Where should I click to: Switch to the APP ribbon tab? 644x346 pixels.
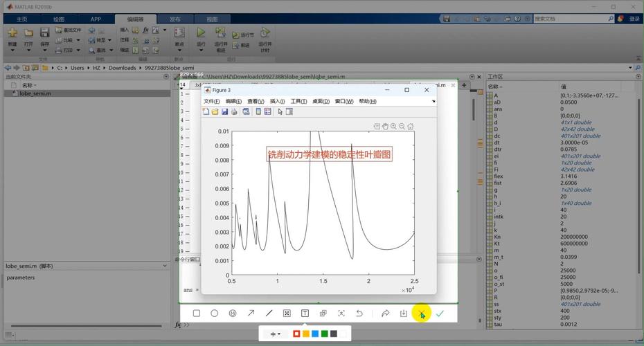click(x=96, y=19)
